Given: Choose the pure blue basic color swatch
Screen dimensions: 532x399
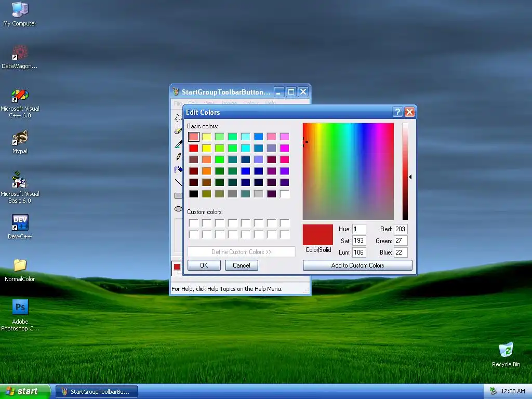Looking at the screenshot, I should 245,171.
